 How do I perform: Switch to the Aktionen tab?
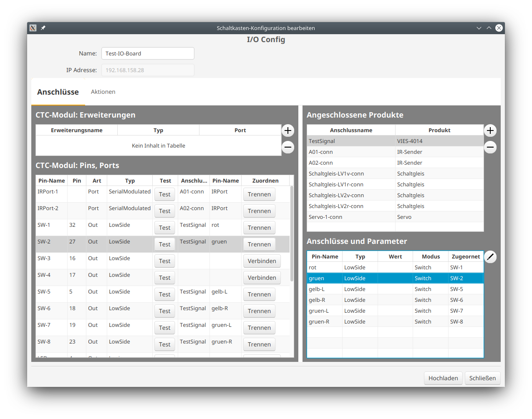point(103,92)
